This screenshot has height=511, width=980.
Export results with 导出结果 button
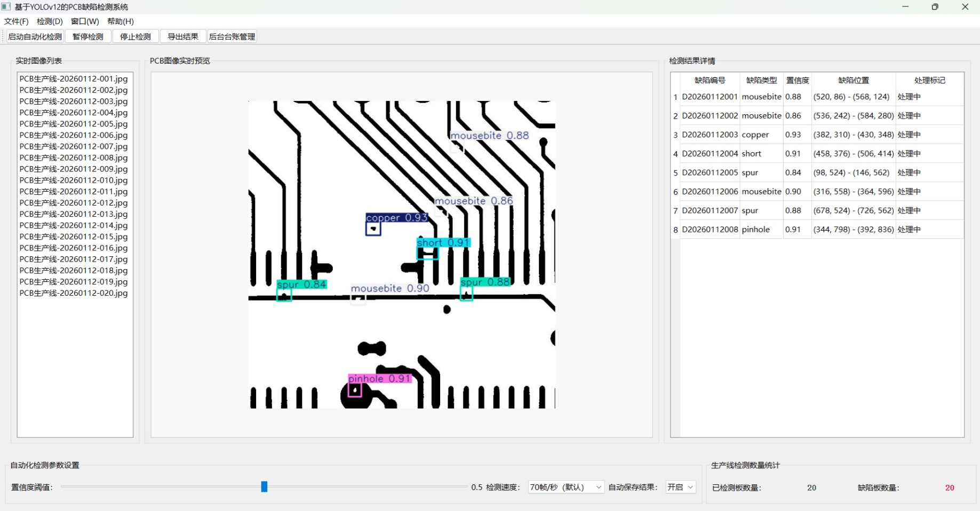point(183,36)
